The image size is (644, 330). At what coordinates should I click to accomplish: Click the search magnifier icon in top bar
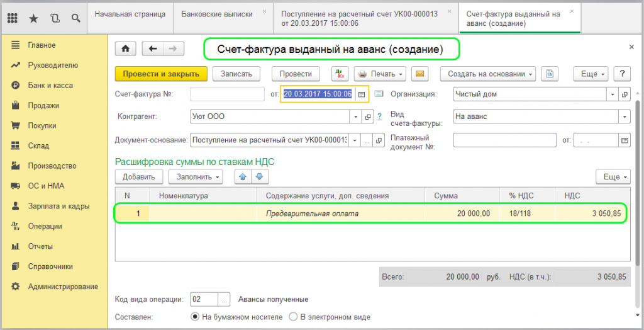(75, 18)
